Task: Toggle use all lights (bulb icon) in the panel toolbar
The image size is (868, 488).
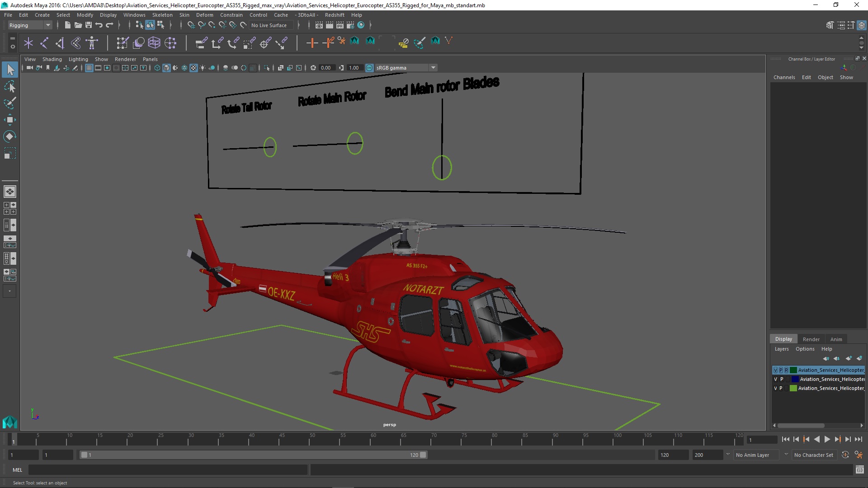Action: (x=203, y=68)
